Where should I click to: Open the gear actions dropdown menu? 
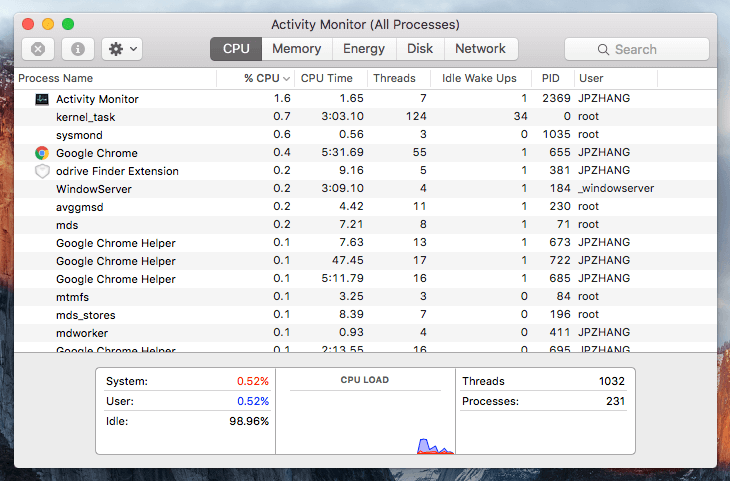point(122,49)
